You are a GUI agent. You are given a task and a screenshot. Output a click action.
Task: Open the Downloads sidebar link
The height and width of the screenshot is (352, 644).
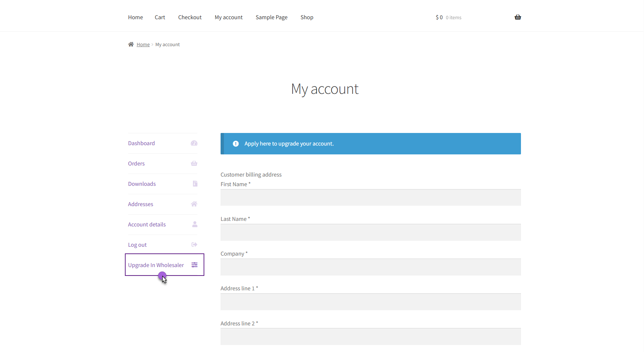pyautogui.click(x=142, y=184)
